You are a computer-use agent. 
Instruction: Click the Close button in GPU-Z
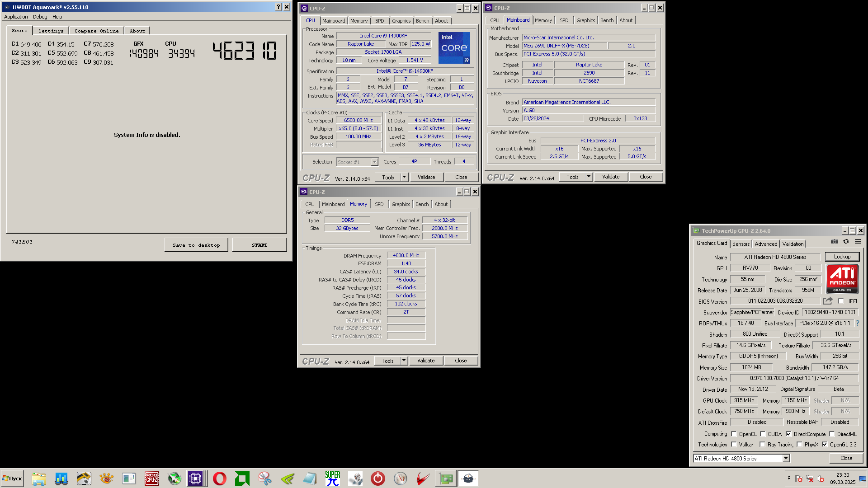click(x=846, y=458)
